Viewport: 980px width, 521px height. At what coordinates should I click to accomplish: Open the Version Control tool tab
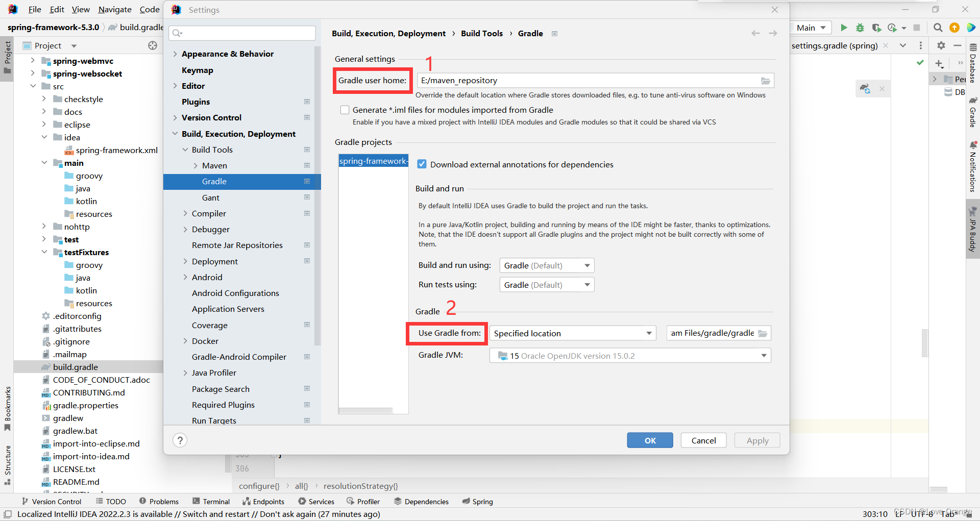52,502
